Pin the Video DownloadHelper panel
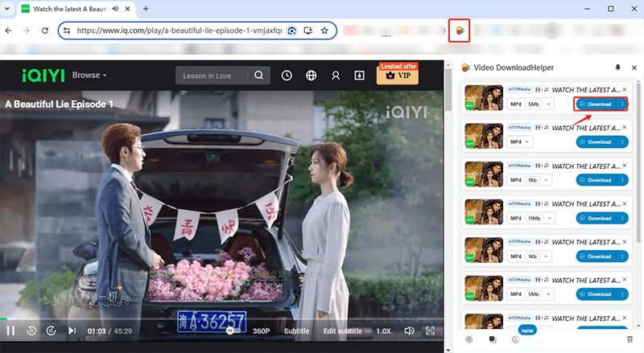Viewport: 644px width, 353px height. (x=617, y=68)
